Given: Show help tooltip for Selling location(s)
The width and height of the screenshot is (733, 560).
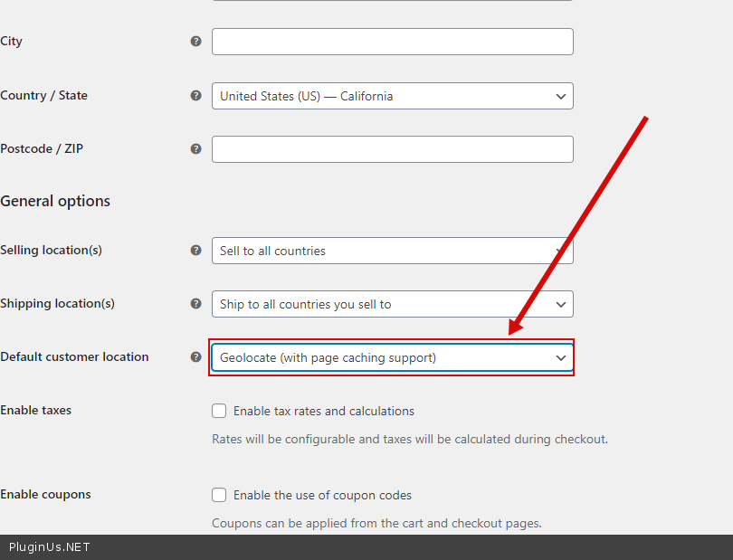Looking at the screenshot, I should point(195,251).
